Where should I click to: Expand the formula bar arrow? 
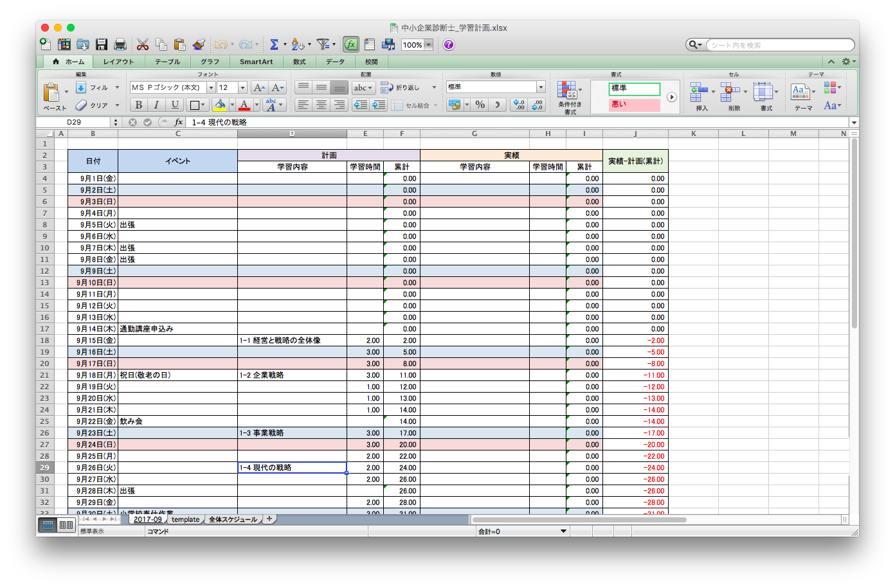854,122
